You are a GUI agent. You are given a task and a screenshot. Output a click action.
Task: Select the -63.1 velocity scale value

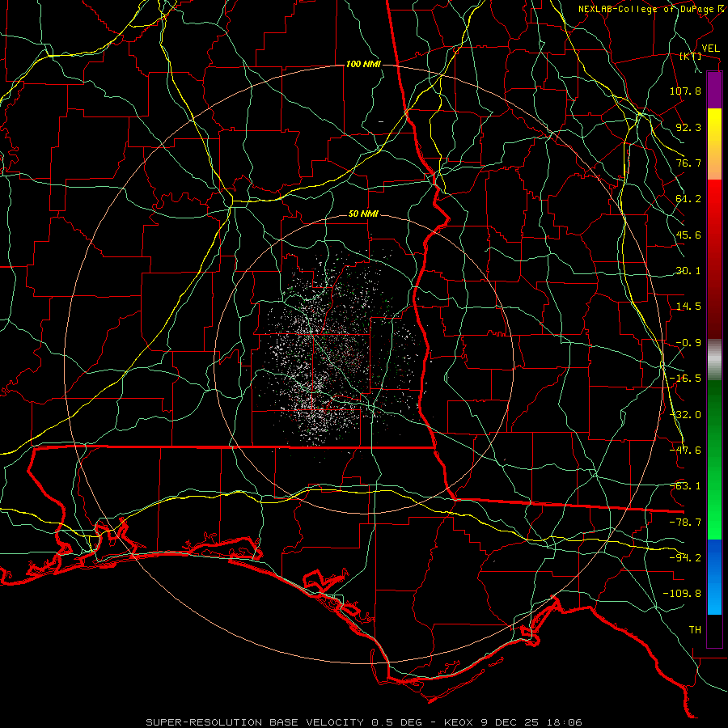(685, 486)
